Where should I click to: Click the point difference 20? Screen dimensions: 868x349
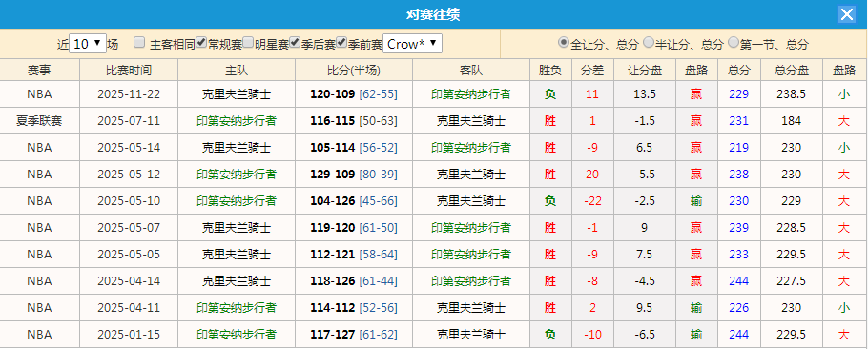(x=592, y=174)
